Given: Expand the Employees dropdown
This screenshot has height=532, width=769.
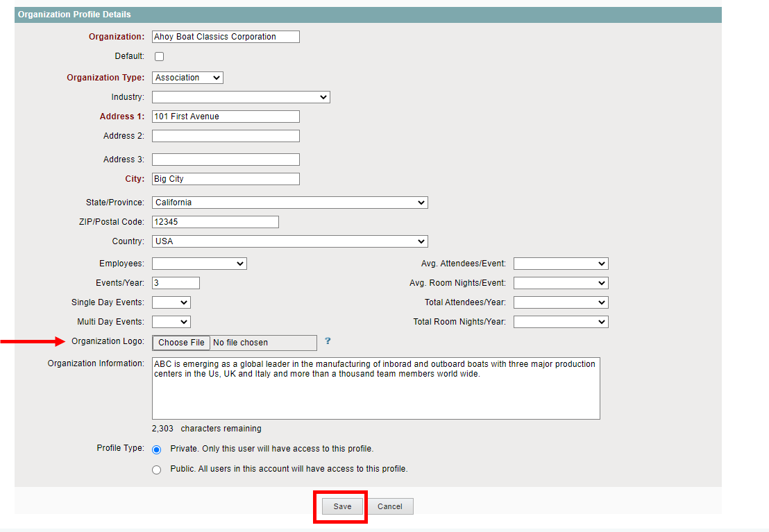Looking at the screenshot, I should [199, 264].
